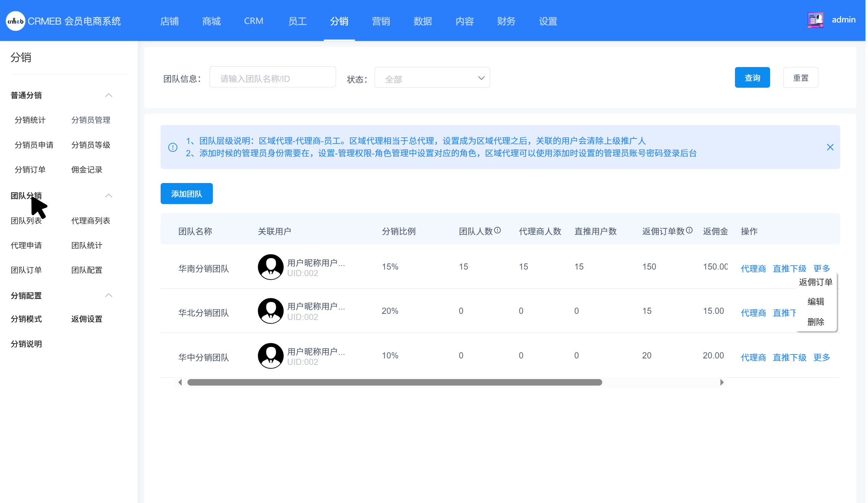Screen dimensions: 868x503
Task: Switch to the 营销 top navigation tab
Action: tap(381, 21)
